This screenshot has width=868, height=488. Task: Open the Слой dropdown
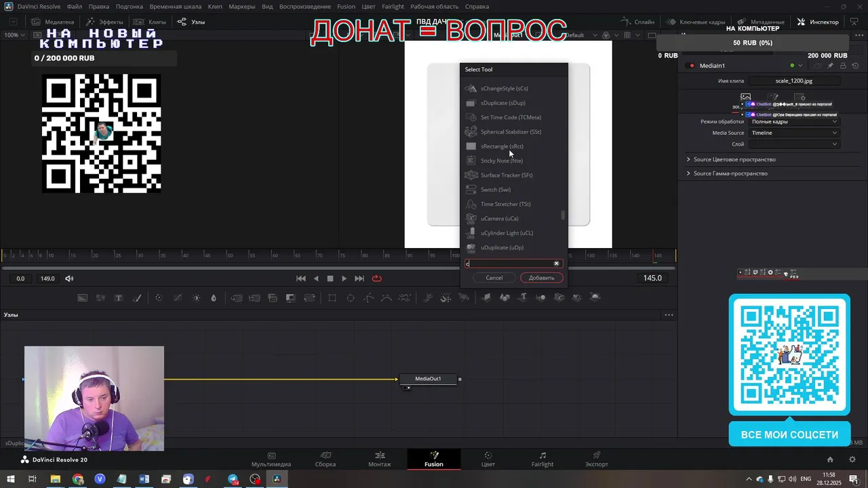(x=793, y=144)
